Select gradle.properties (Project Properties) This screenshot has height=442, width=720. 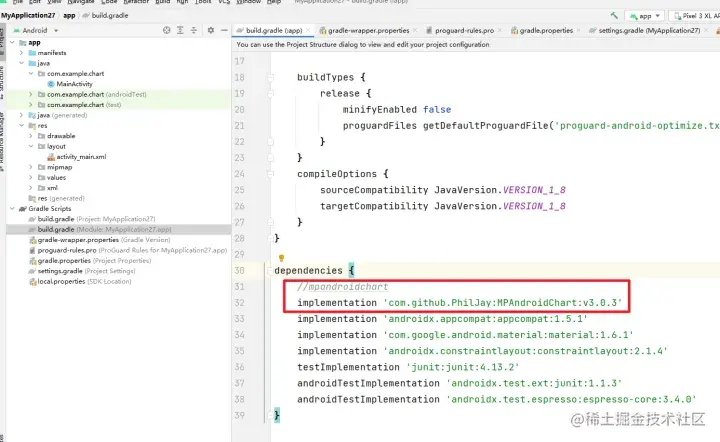click(90, 261)
